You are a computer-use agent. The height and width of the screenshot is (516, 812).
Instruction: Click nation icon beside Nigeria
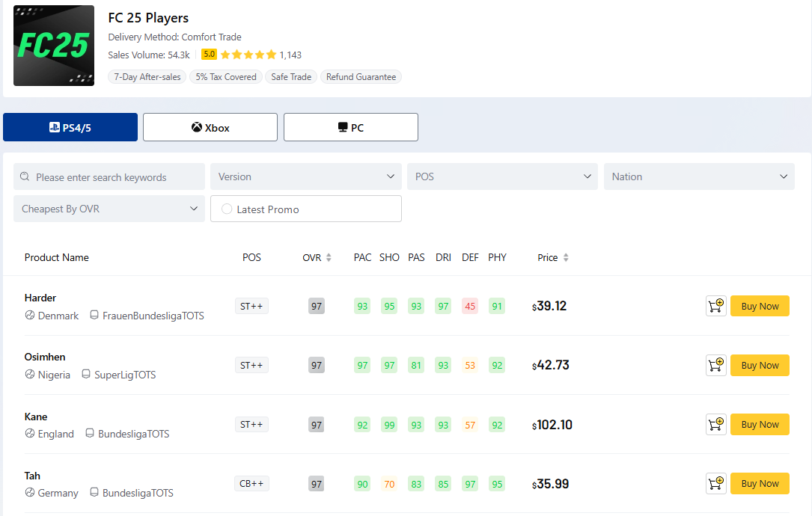coord(29,374)
